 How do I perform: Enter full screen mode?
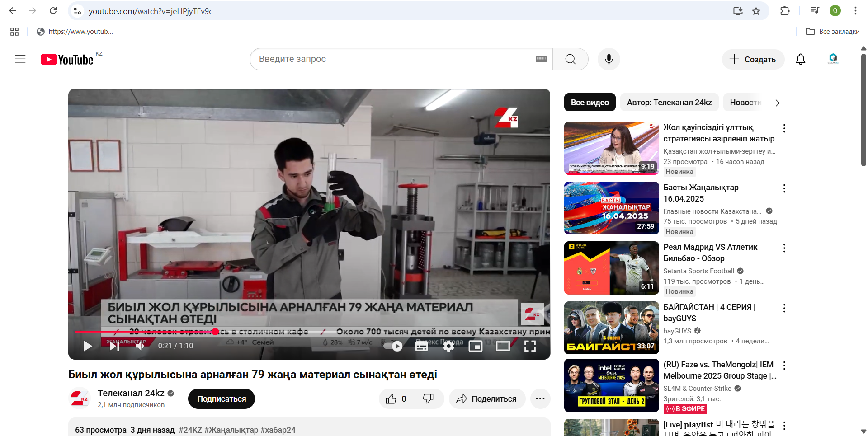tap(530, 346)
